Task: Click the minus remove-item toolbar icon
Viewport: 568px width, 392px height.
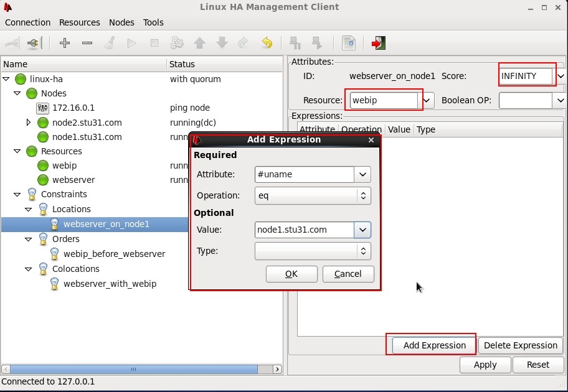Action: pyautogui.click(x=87, y=43)
